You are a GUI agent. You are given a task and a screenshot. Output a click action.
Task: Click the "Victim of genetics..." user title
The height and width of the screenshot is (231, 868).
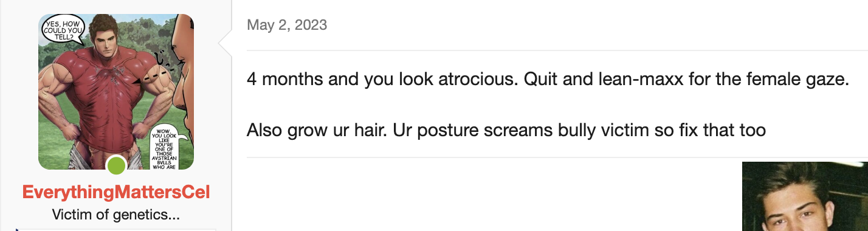[x=116, y=215]
